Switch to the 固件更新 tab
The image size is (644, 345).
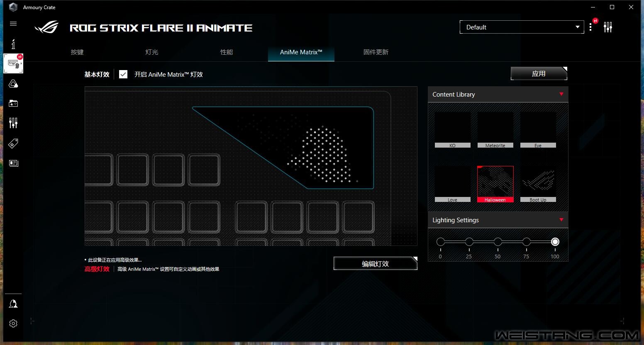(376, 52)
